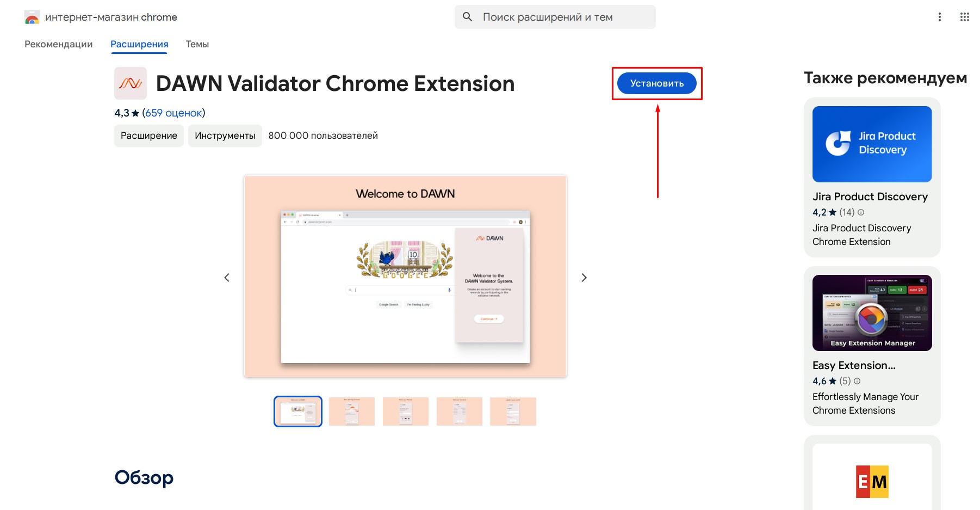Click the DAWN extension logo icon

tap(131, 83)
